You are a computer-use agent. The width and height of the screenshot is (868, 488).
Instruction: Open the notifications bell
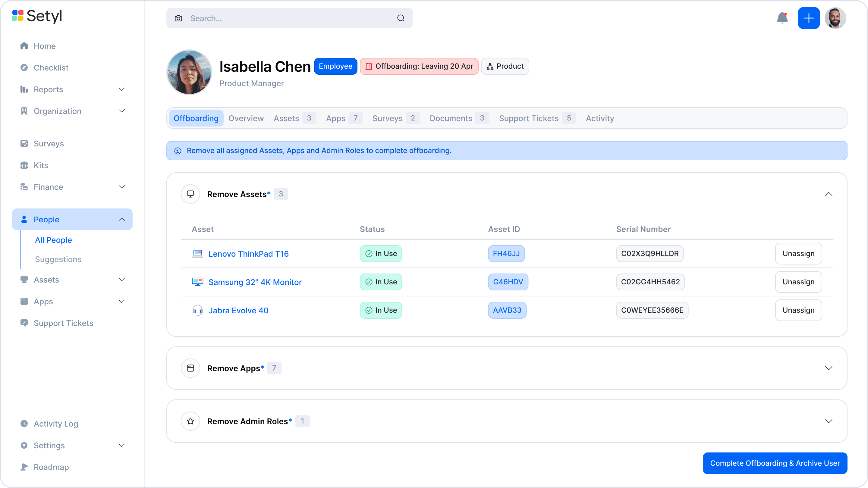click(x=782, y=18)
